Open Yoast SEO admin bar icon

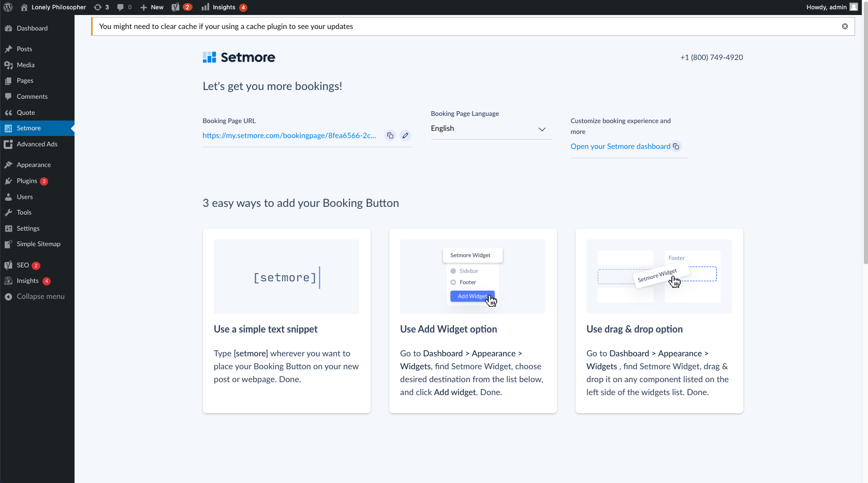(x=182, y=7)
